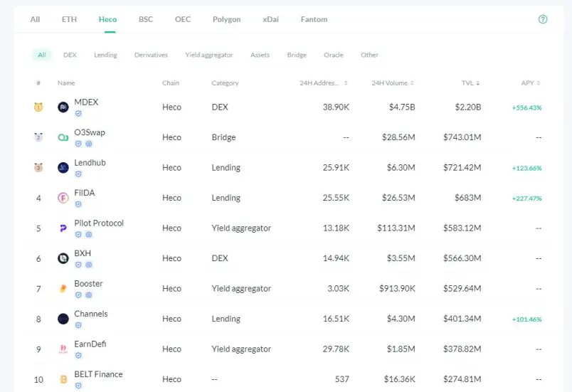Filter by Derivatives category
The height and width of the screenshot is (392, 572).
coord(151,55)
